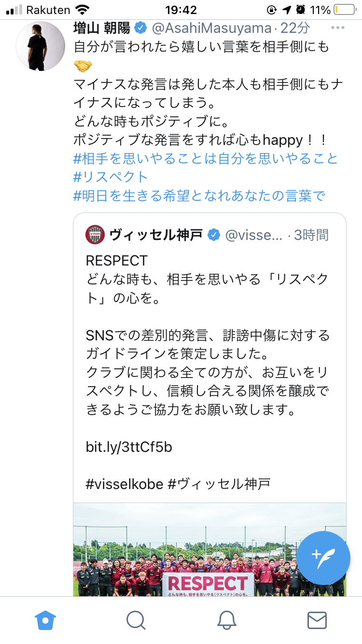Tap the Wi-Fi icon in status bar
The width and height of the screenshot is (362, 644).
pyautogui.click(x=83, y=10)
